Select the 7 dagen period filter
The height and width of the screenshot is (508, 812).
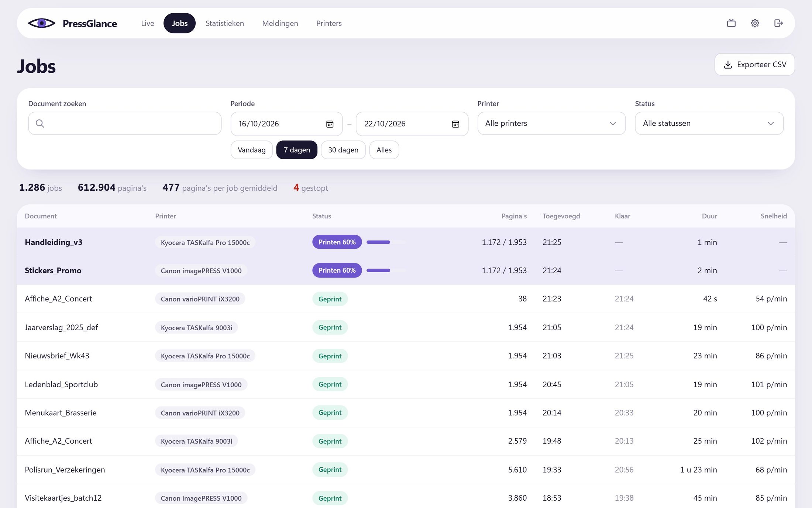coord(297,150)
